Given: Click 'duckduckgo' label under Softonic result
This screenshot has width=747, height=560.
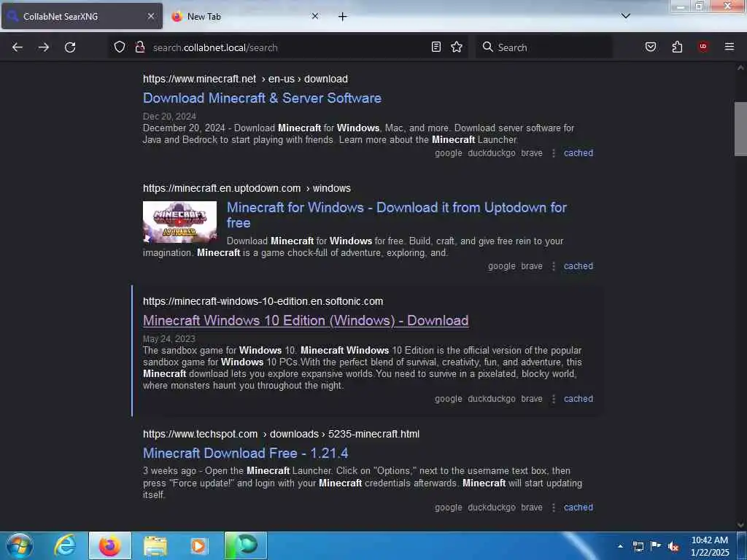Looking at the screenshot, I should tap(492, 399).
